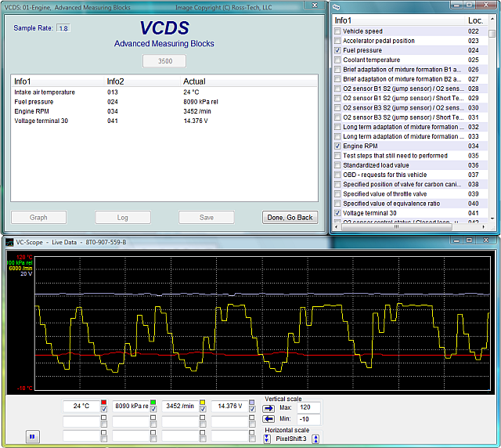
Task: Enable the Vehicle speed checkbox
Action: pos(337,31)
